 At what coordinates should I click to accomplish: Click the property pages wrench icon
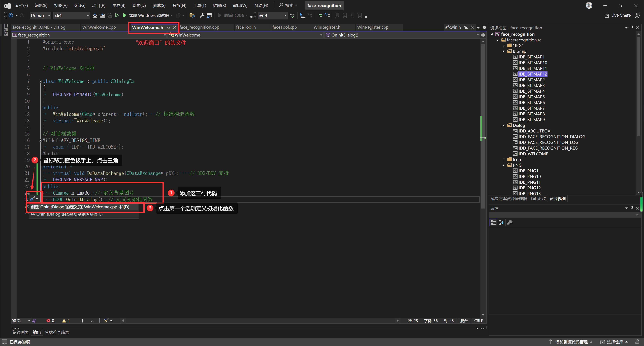510,222
